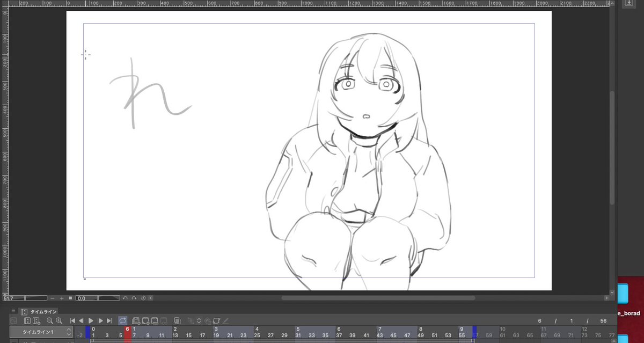Click frame 31 on the timeline ruler
The width and height of the screenshot is (644, 343).
[298, 335]
